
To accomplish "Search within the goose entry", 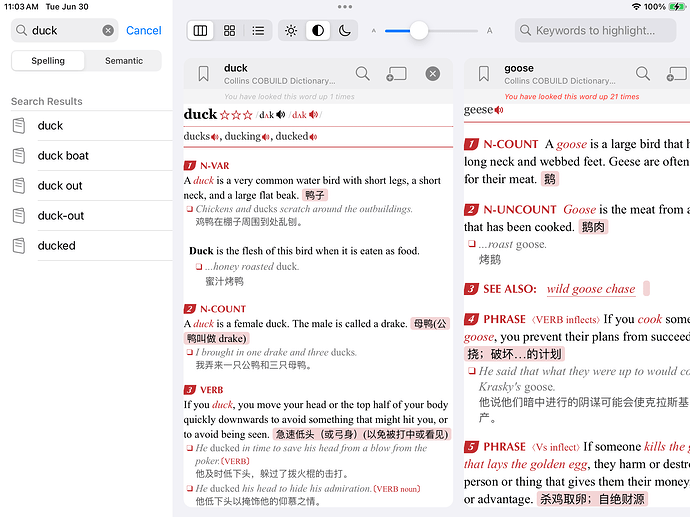I will coord(643,73).
